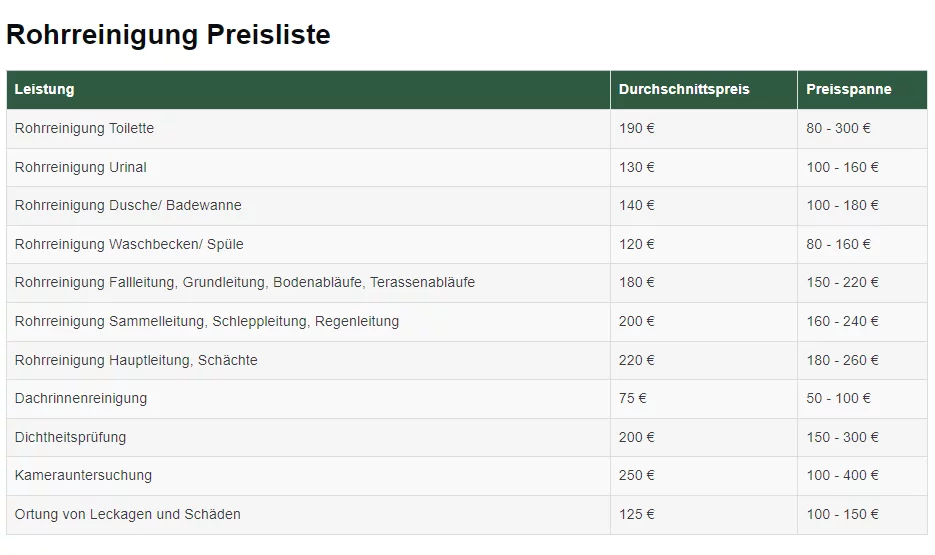The width and height of the screenshot is (935, 555).
Task: Select the Fallleitung, Grundleitung row label
Action: point(245,282)
